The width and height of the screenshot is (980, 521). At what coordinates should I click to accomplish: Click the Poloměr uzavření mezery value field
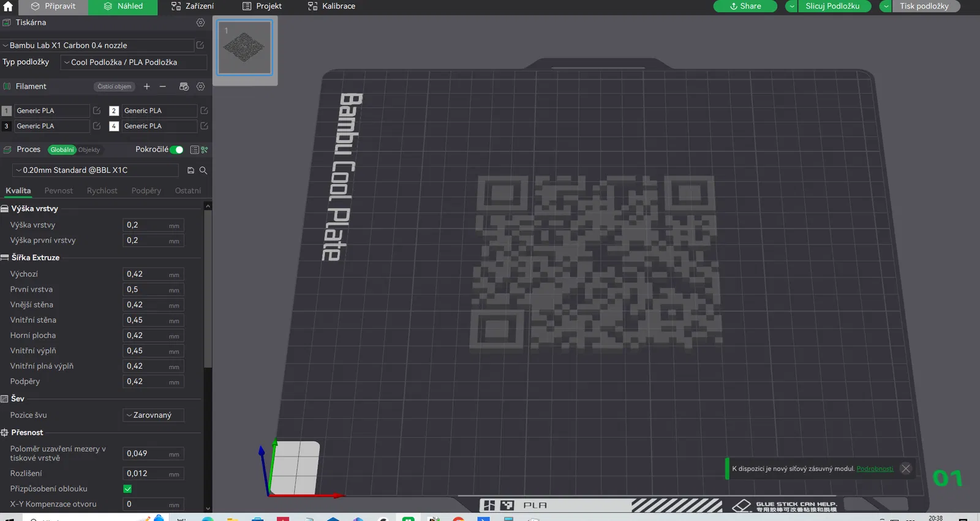[x=153, y=454]
